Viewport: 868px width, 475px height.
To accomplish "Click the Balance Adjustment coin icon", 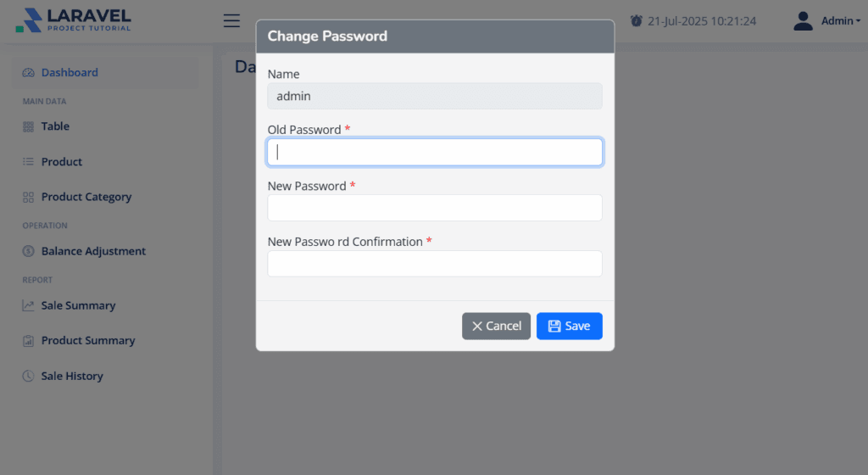I will (x=28, y=251).
